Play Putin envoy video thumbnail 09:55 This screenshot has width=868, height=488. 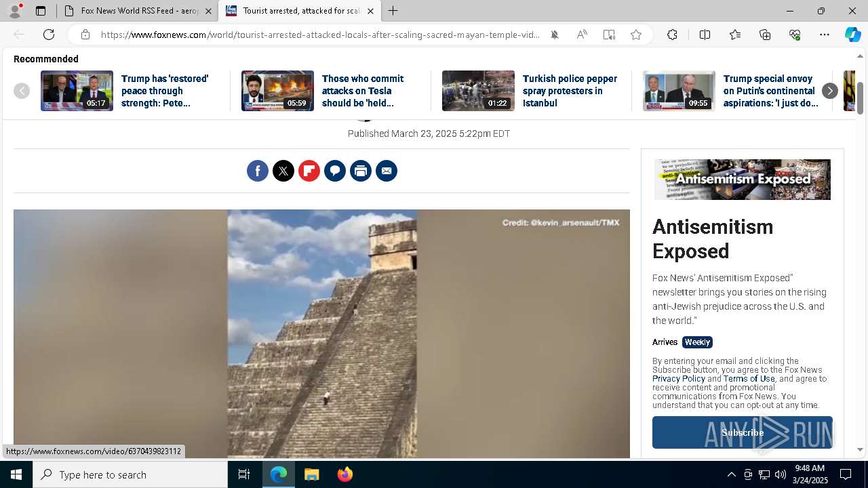tap(679, 91)
